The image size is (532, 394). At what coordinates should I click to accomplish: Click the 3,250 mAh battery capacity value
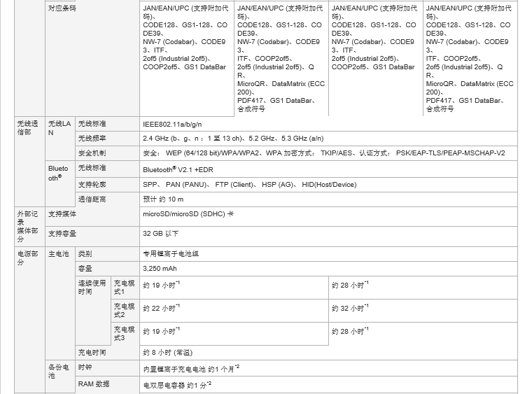159,268
